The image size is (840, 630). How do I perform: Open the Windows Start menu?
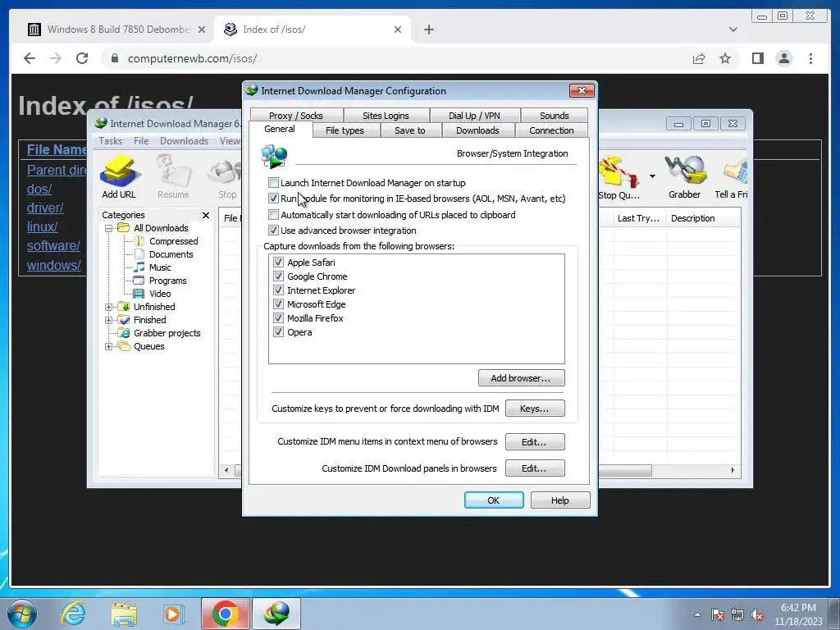click(x=22, y=614)
